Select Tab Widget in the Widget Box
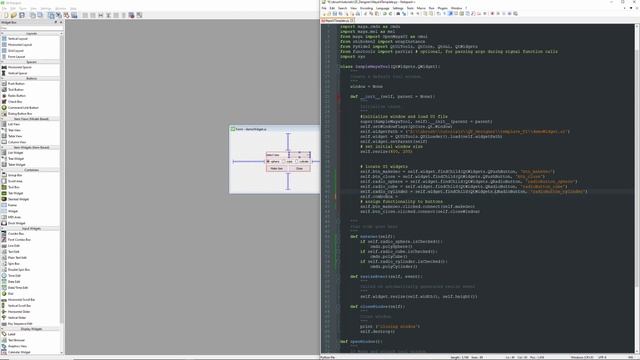The image size is (640, 360). [x=13, y=193]
